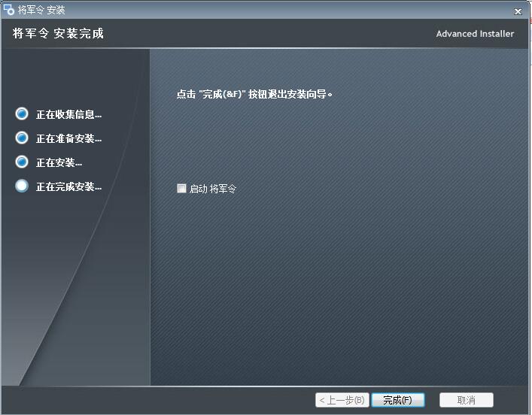The height and width of the screenshot is (415, 532).
Task: Click the blue bullet beside 正在安装
Action: click(22, 162)
